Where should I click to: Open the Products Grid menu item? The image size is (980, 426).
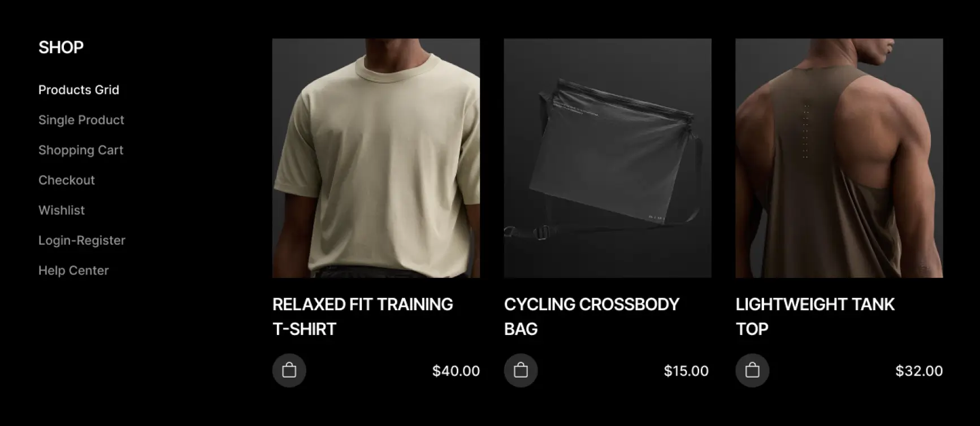coord(79,90)
